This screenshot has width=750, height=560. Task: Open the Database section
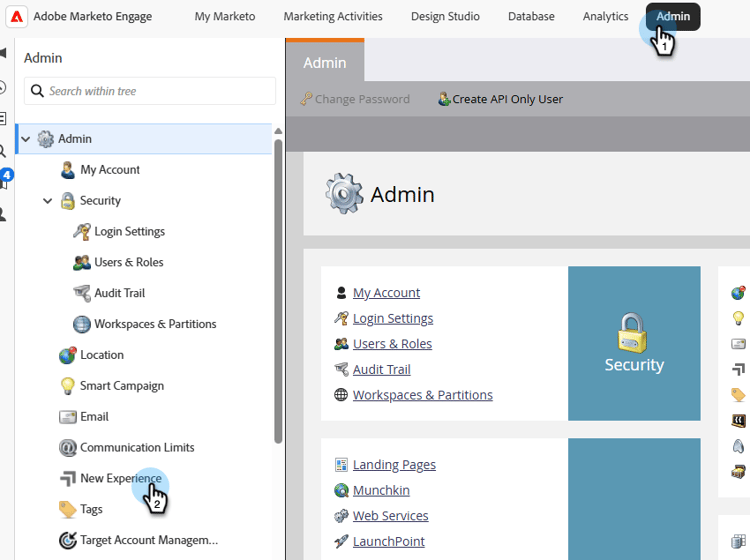click(531, 16)
